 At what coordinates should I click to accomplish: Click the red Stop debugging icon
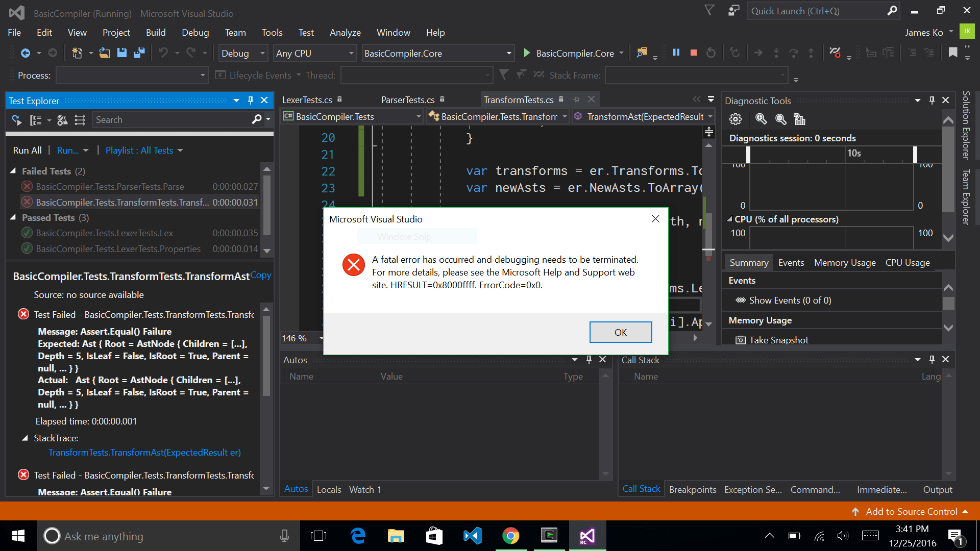693,53
